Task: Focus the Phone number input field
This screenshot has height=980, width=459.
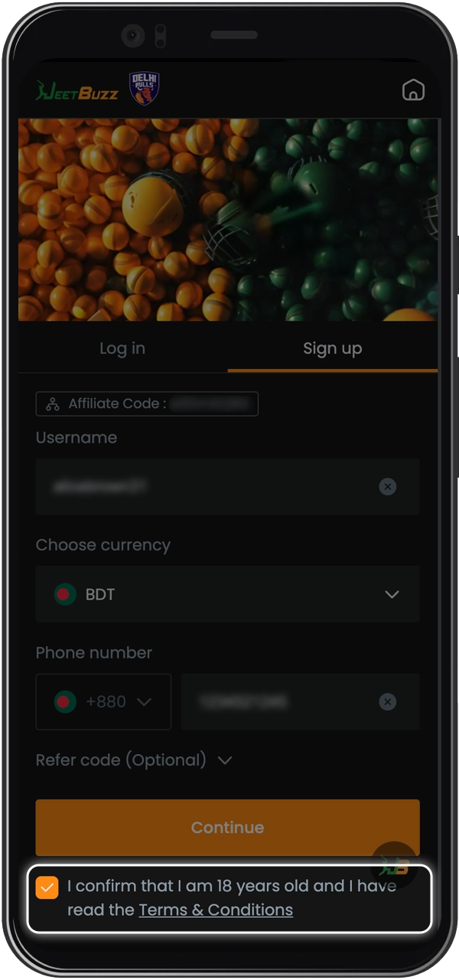Action: (301, 702)
